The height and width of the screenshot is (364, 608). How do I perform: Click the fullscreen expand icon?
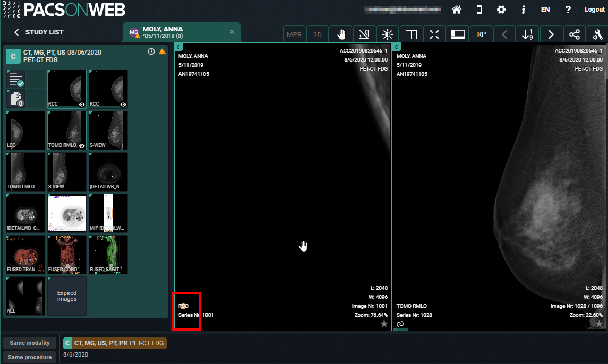pyautogui.click(x=434, y=34)
